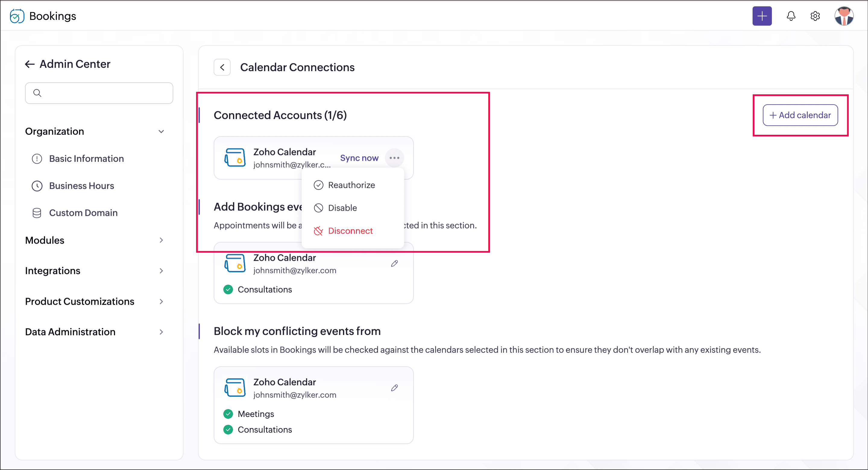Click the Block my conflicting events from heading
The height and width of the screenshot is (470, 868).
(x=297, y=331)
